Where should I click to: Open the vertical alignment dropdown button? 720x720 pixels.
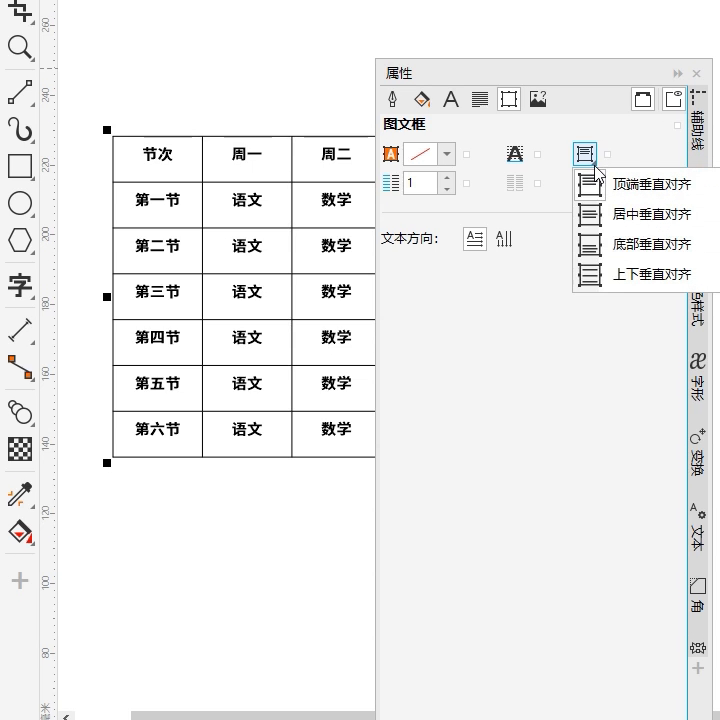click(x=585, y=154)
